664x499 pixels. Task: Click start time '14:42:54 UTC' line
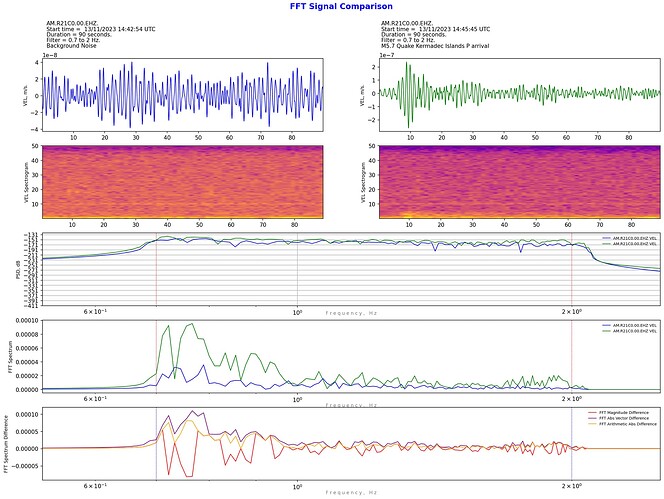point(101,29)
